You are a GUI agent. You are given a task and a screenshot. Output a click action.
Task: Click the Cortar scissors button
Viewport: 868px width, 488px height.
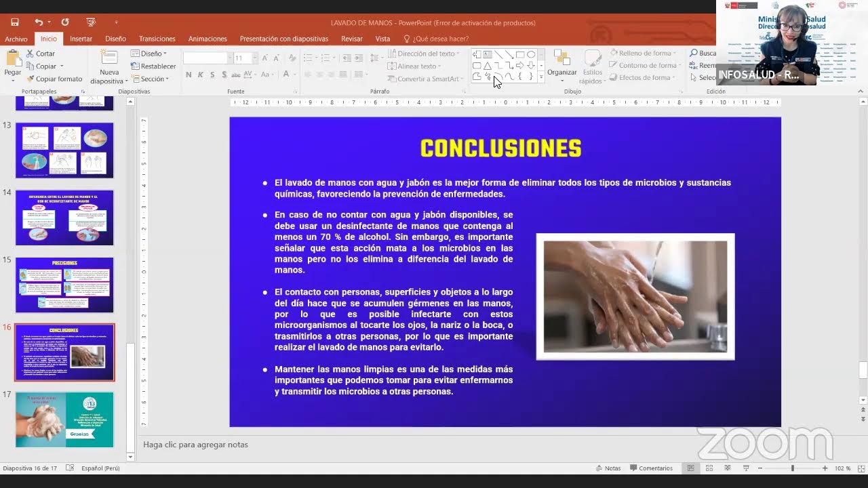(41, 54)
